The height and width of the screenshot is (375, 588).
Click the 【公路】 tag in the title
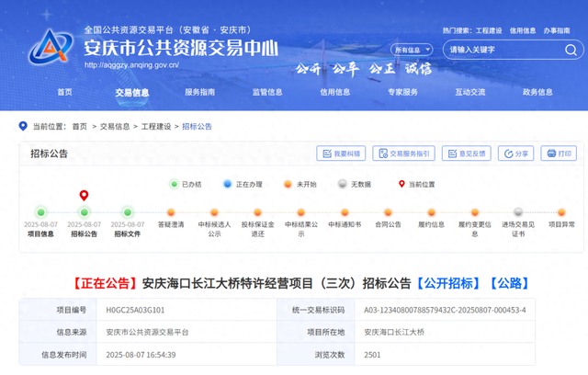[510, 283]
